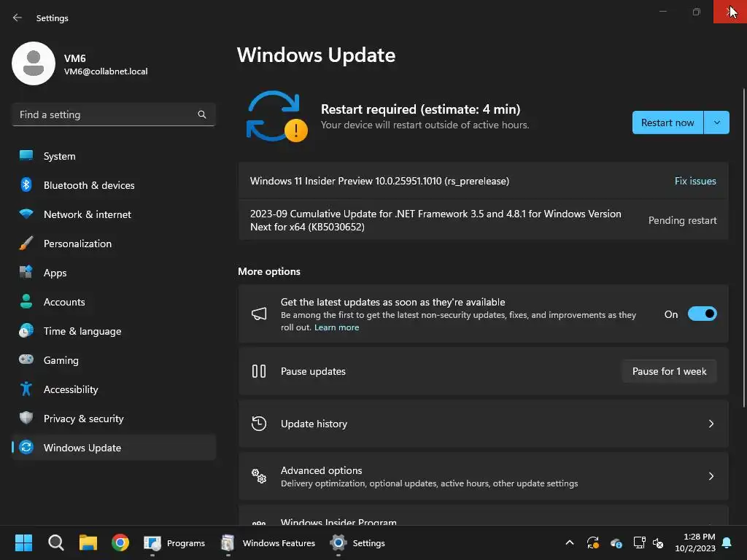The width and height of the screenshot is (747, 560).
Task: Click the update restart tray icon
Action: click(593, 542)
